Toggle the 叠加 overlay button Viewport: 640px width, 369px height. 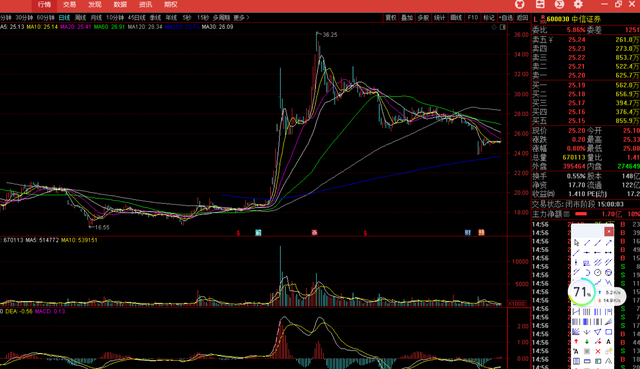[x=407, y=18]
